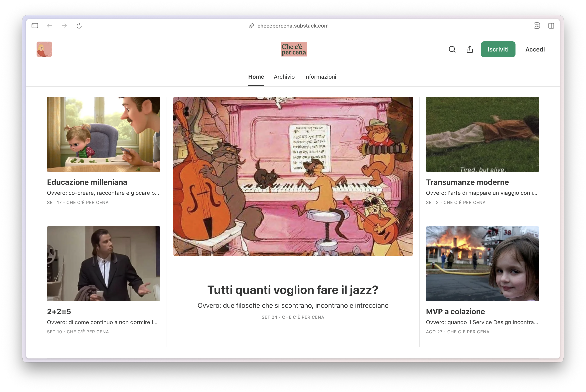Open the browser extensions/settings icon

click(537, 26)
